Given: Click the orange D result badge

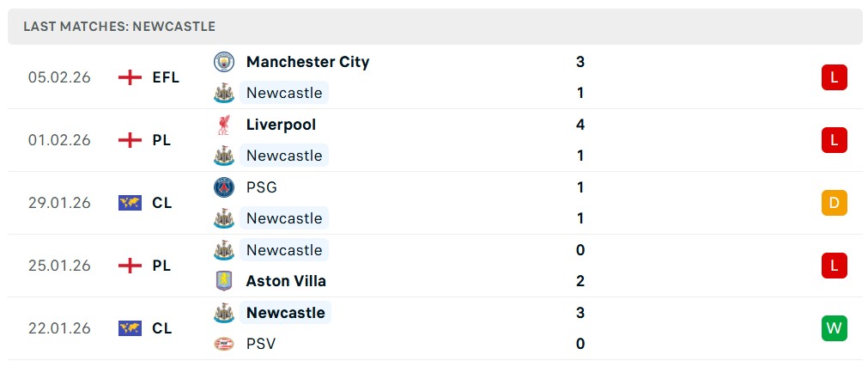Looking at the screenshot, I should click(834, 203).
